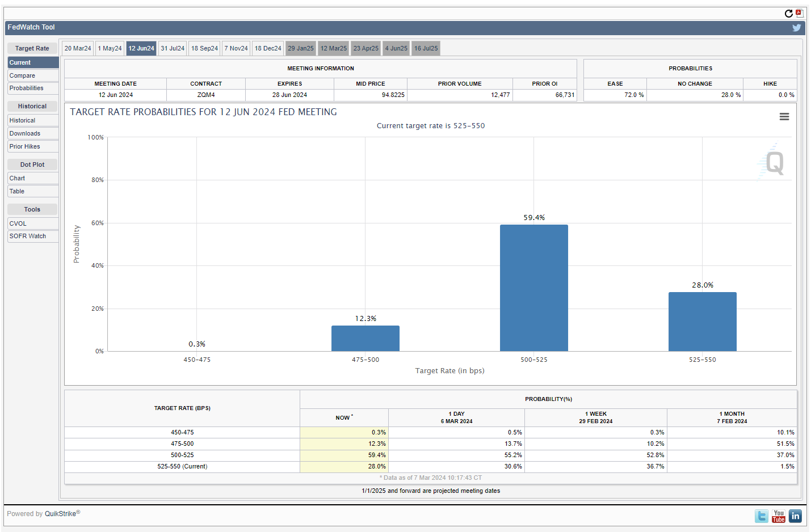The width and height of the screenshot is (811, 532).
Task: Open the Twitter icon in footer
Action: click(x=762, y=516)
